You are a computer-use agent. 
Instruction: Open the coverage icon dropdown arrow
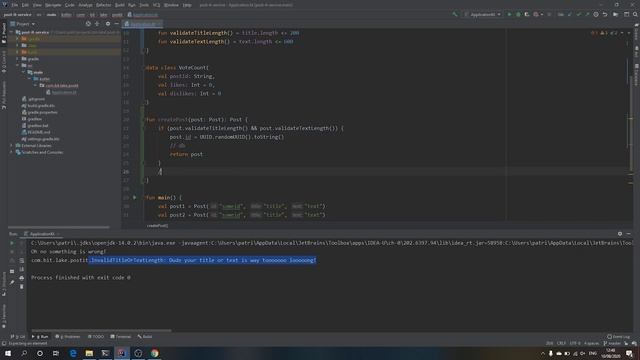click(542, 14)
